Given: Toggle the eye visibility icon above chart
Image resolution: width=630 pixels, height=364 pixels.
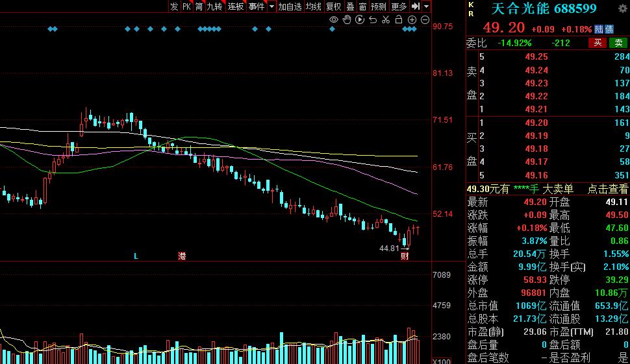Looking at the screenshot, I should pyautogui.click(x=333, y=19).
